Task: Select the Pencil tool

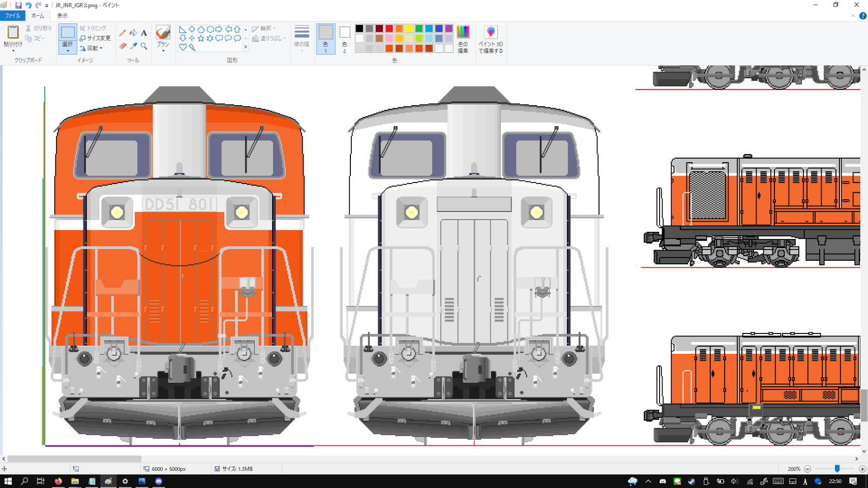Action: tap(123, 33)
